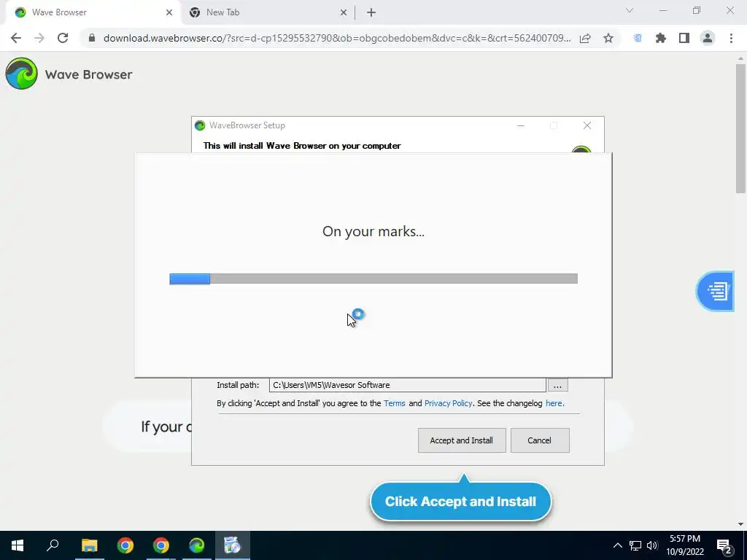The width and height of the screenshot is (747, 560).
Task: Open the Privacy Policy link
Action: [449, 403]
